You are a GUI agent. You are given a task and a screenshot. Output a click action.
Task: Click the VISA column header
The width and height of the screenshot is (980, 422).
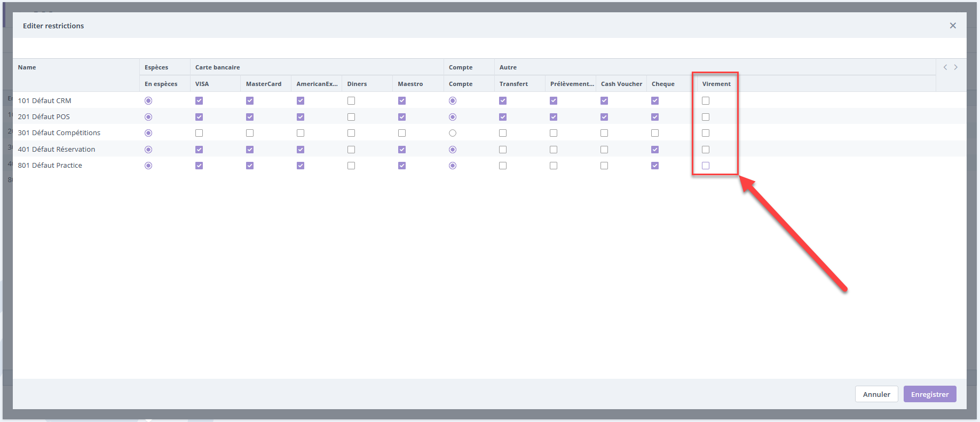click(x=202, y=84)
